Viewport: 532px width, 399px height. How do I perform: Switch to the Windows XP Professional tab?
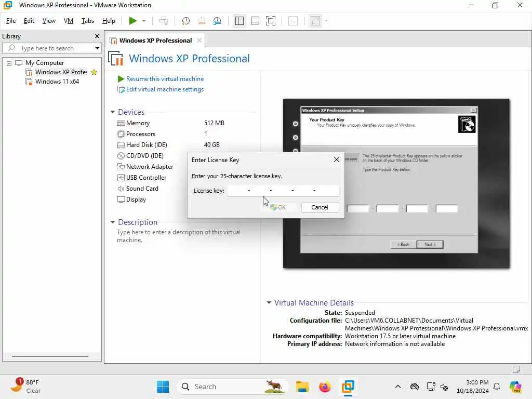point(155,41)
